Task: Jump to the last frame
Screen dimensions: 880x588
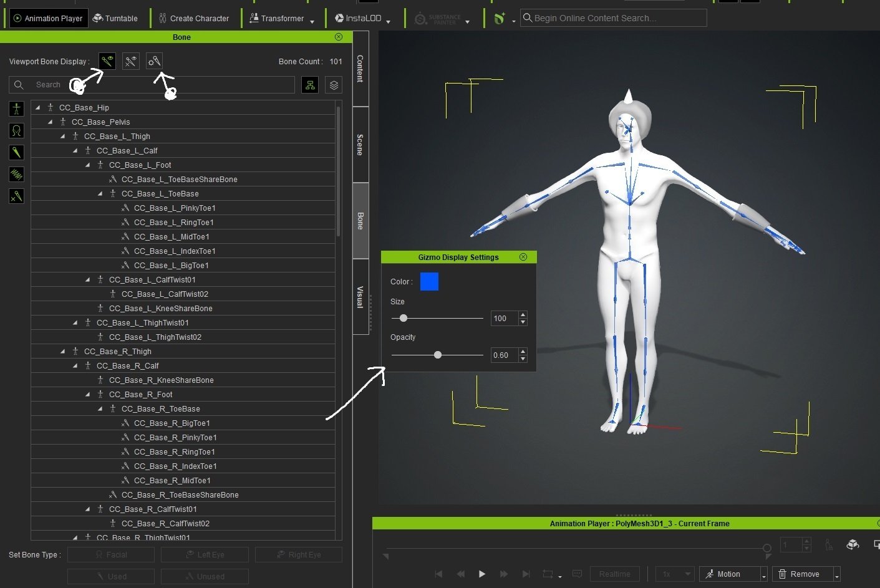Action: (526, 574)
